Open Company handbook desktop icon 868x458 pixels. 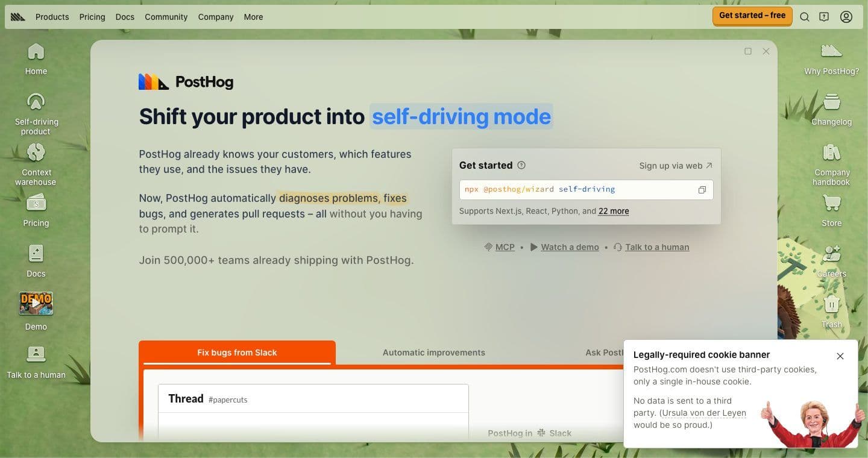pos(832,164)
